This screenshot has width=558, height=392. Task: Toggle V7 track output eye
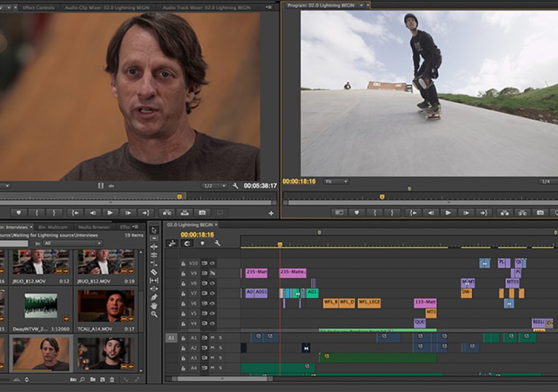tap(213, 293)
